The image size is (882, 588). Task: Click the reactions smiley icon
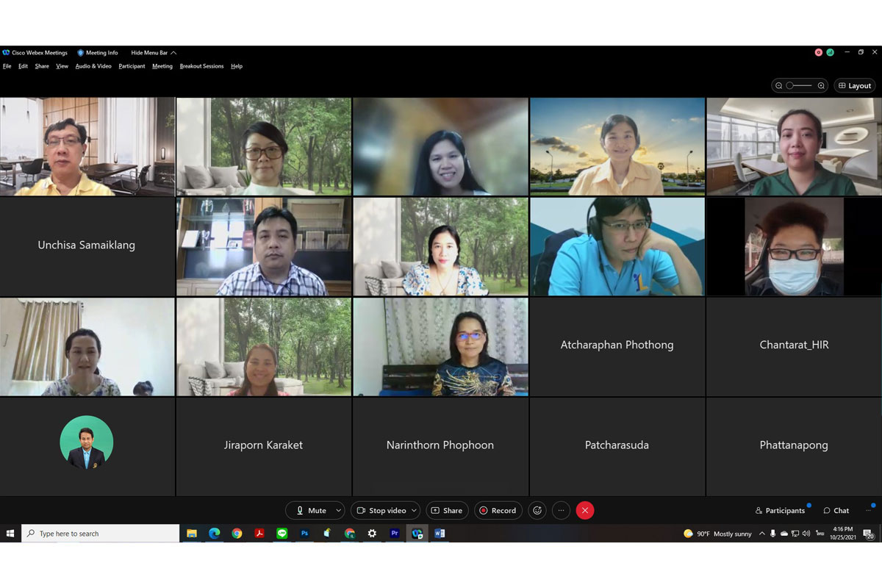pos(537,510)
